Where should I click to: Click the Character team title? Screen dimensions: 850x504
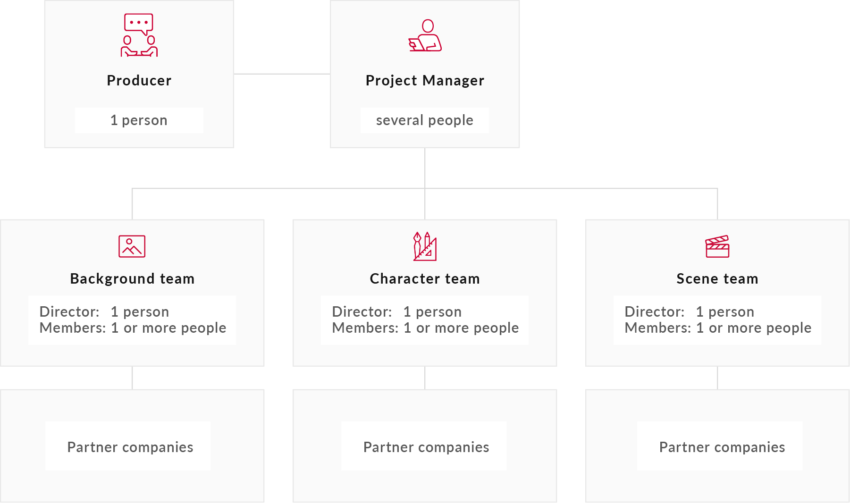tap(425, 279)
